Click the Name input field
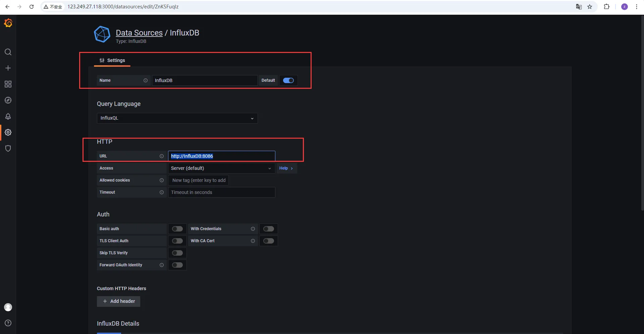This screenshot has height=334, width=644. [x=205, y=80]
